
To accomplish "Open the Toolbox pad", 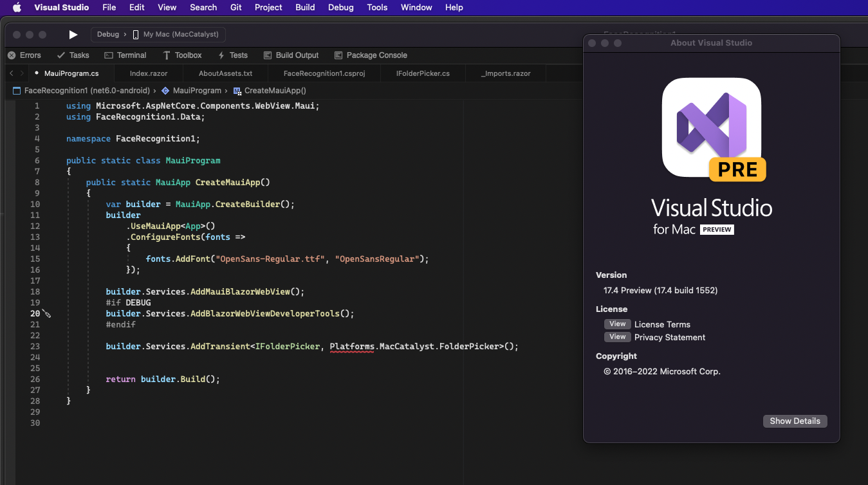I will 182,55.
